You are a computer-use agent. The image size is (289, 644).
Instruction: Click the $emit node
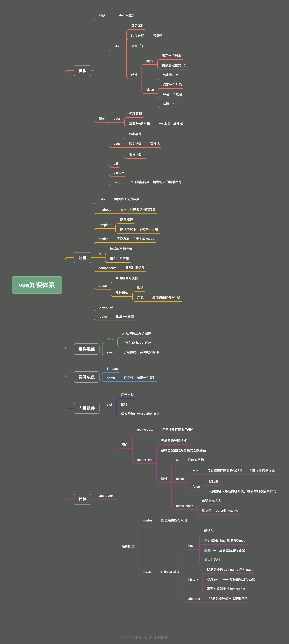[x=111, y=378]
